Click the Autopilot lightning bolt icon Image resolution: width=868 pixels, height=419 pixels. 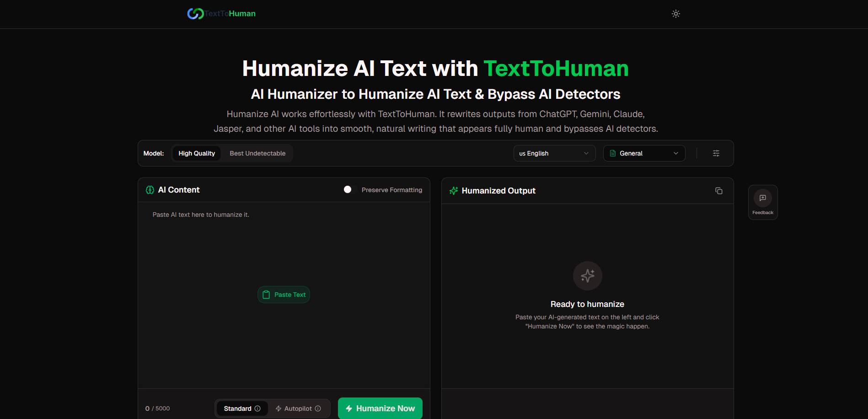point(278,408)
